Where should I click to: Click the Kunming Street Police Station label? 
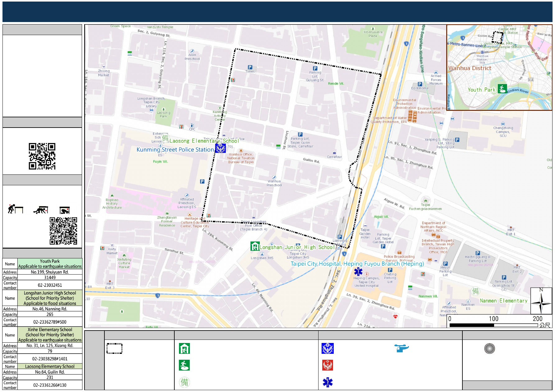pos(175,150)
